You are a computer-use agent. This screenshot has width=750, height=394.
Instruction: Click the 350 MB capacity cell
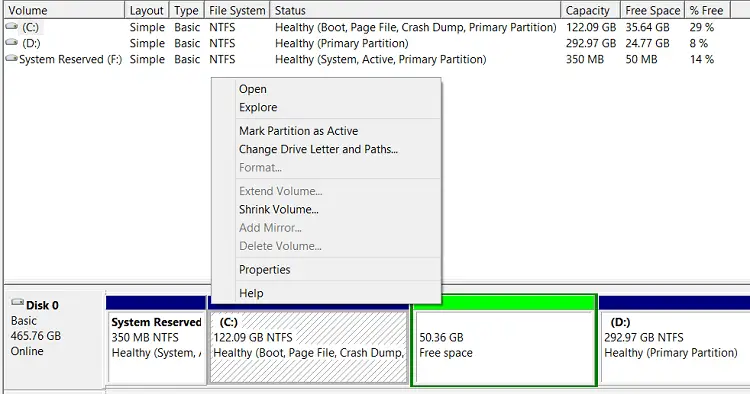pyautogui.click(x=585, y=59)
